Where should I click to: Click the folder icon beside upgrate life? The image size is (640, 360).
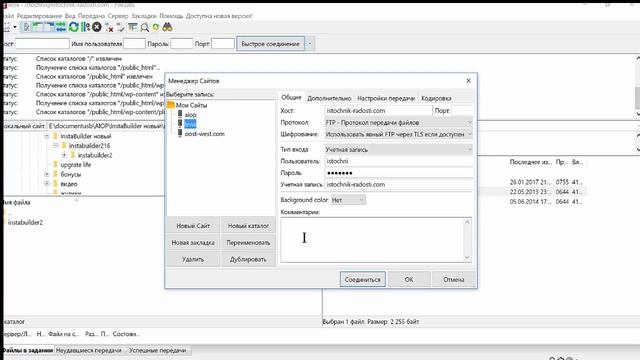pos(56,164)
